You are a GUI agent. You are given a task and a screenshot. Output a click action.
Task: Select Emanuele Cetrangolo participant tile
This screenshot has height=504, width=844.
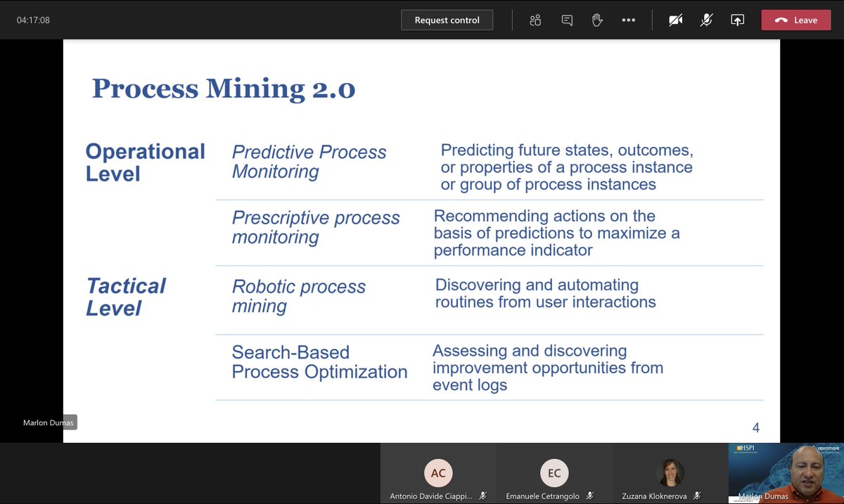pyautogui.click(x=554, y=473)
